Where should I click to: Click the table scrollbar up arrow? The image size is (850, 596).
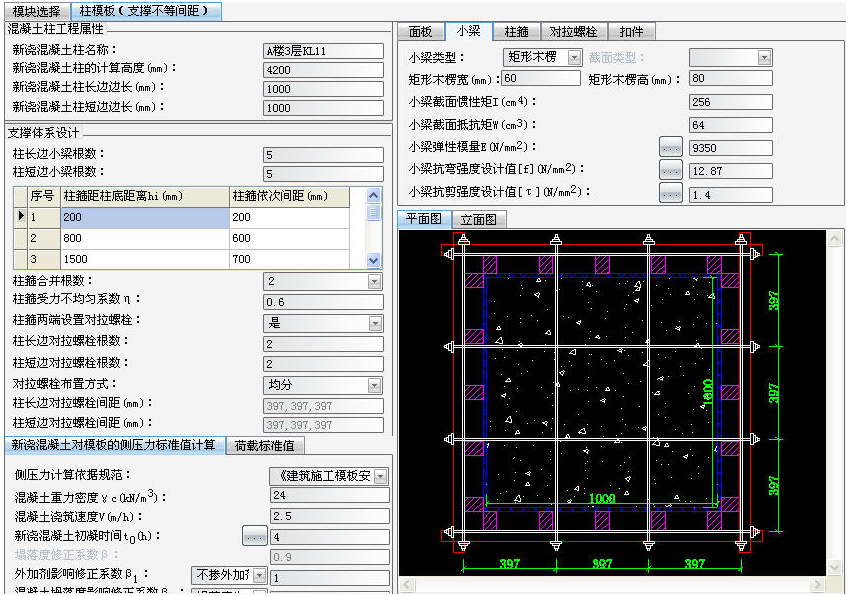point(374,196)
